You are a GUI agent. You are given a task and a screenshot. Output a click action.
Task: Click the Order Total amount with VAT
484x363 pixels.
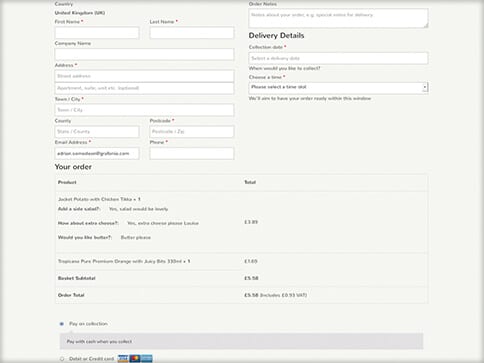click(x=276, y=295)
